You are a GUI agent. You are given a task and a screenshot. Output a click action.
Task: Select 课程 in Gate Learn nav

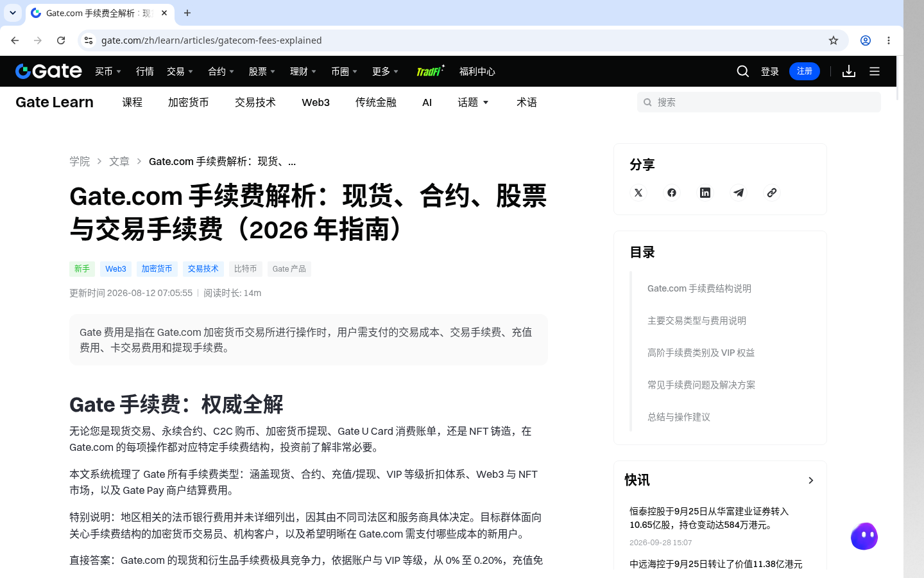tap(132, 102)
